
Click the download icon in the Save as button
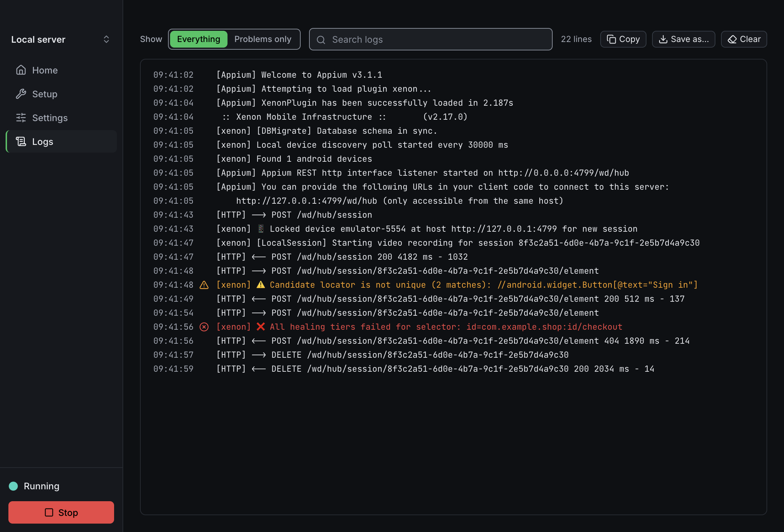click(663, 39)
